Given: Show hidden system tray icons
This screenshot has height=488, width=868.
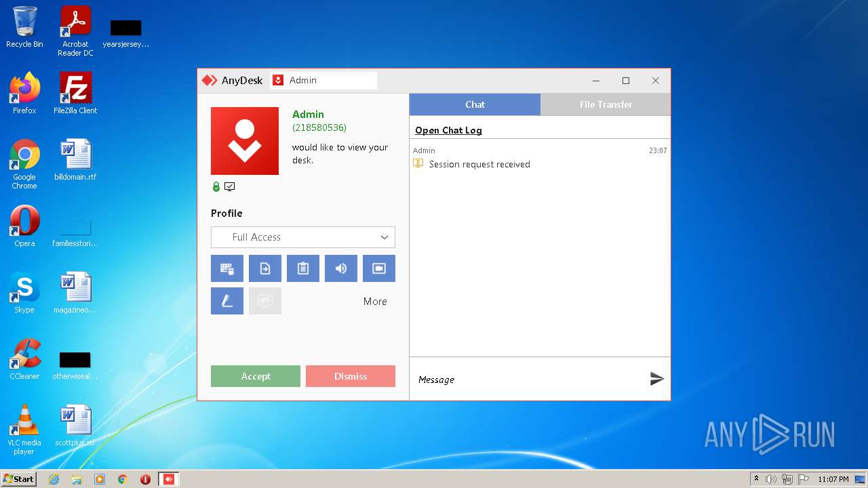Looking at the screenshot, I should (756, 479).
